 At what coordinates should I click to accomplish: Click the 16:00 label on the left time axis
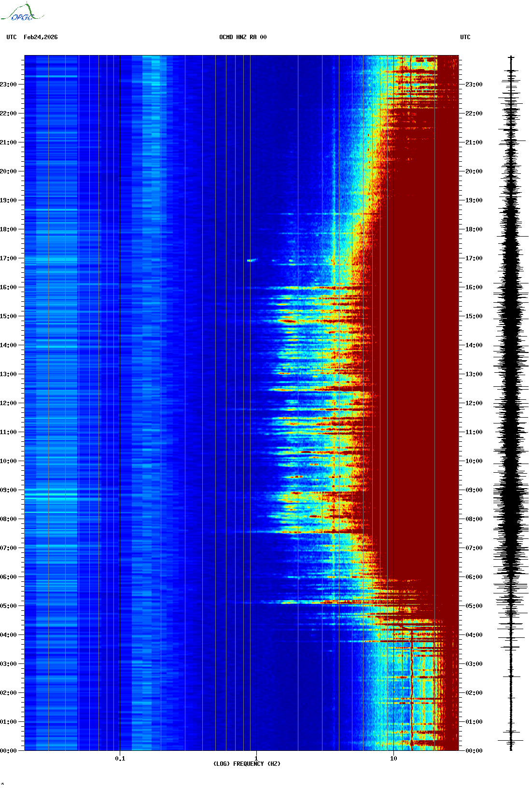[x=8, y=287]
